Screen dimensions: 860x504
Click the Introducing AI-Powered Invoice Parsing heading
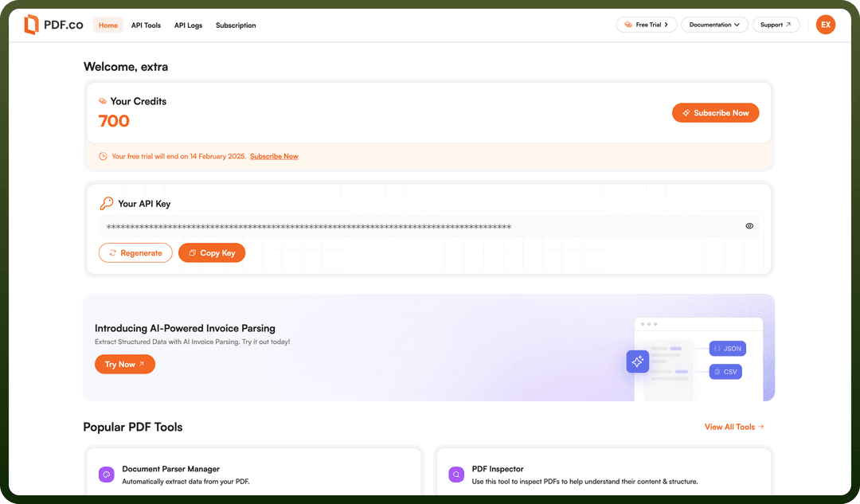point(185,328)
